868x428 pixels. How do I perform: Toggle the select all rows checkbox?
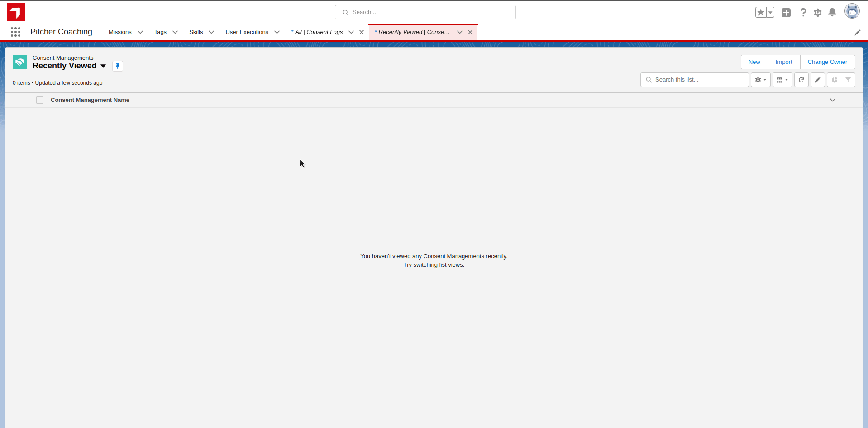coord(40,100)
